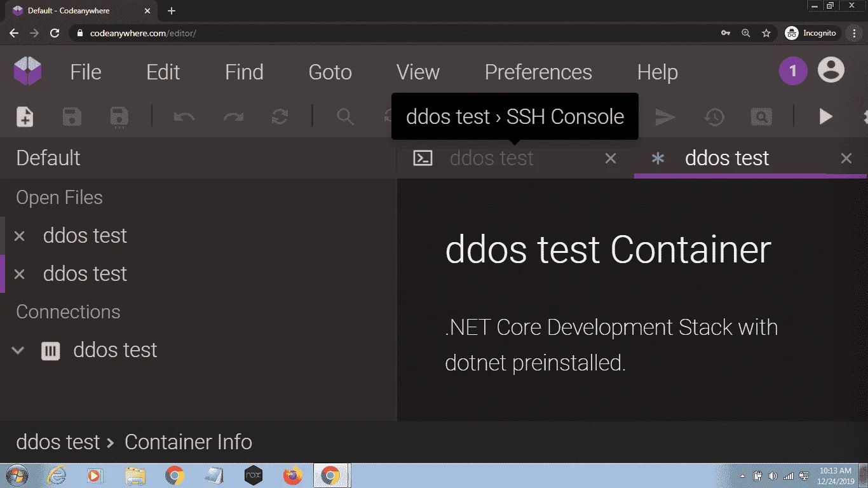
Task: Close first ddos test in Open Files
Action: click(20, 236)
